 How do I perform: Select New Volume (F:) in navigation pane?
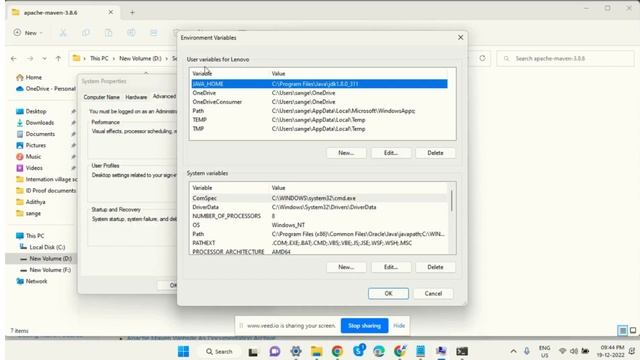point(45,270)
